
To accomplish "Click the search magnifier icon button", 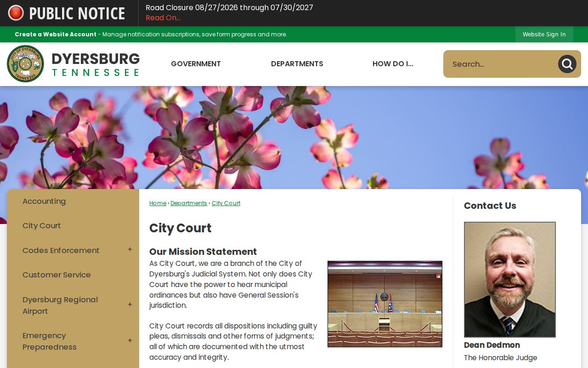I will 567,64.
